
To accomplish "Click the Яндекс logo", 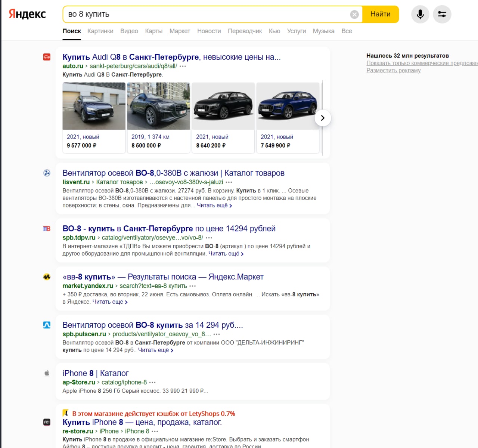I will pos(27,14).
